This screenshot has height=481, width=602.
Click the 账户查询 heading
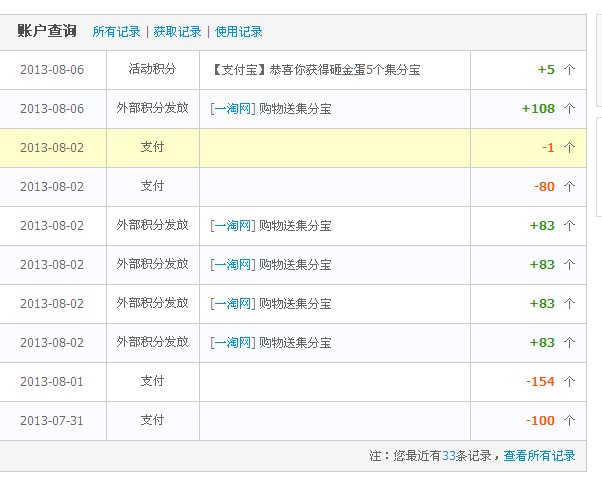point(46,31)
